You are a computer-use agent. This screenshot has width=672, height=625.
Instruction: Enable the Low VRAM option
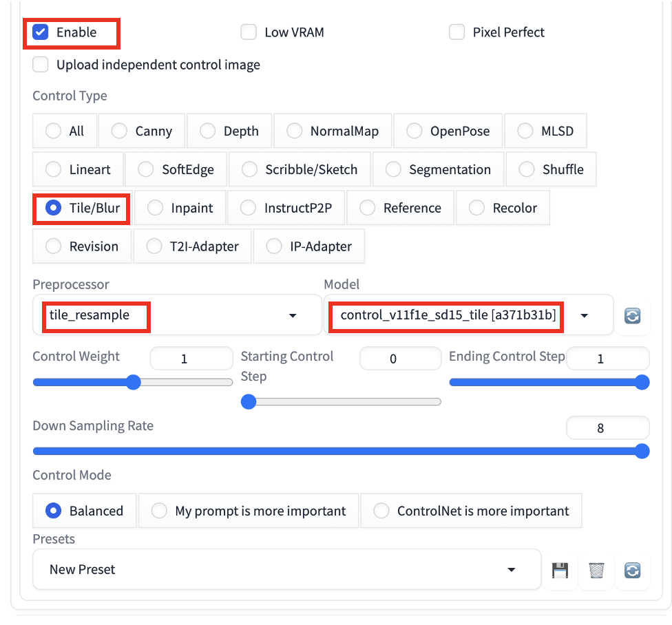(249, 32)
